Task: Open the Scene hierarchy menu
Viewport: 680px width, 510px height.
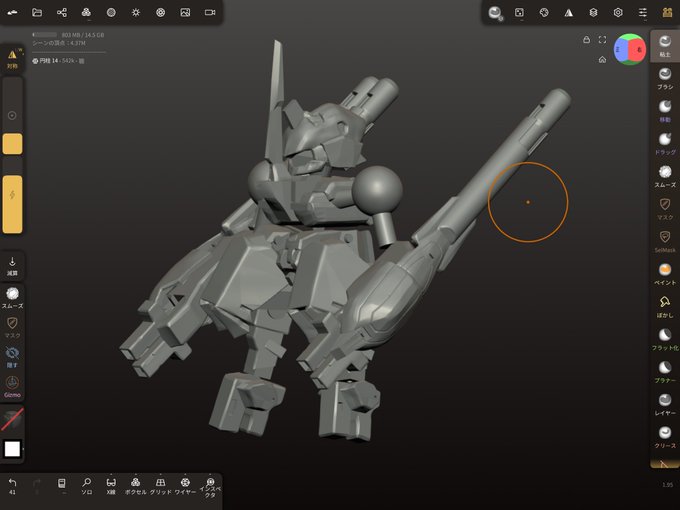Action: click(x=62, y=13)
